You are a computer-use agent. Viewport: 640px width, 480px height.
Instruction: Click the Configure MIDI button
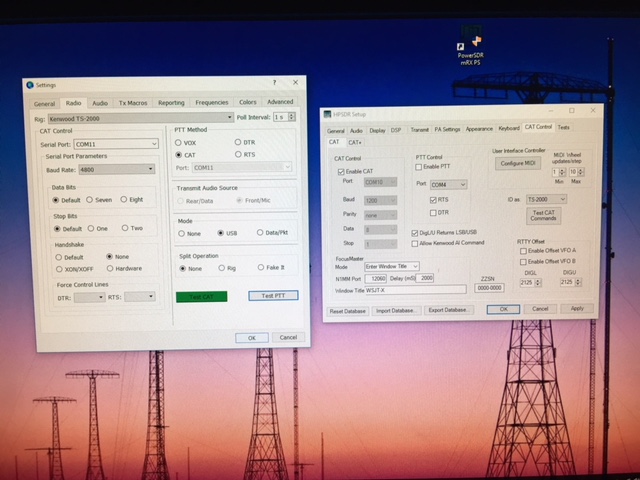pos(518,163)
